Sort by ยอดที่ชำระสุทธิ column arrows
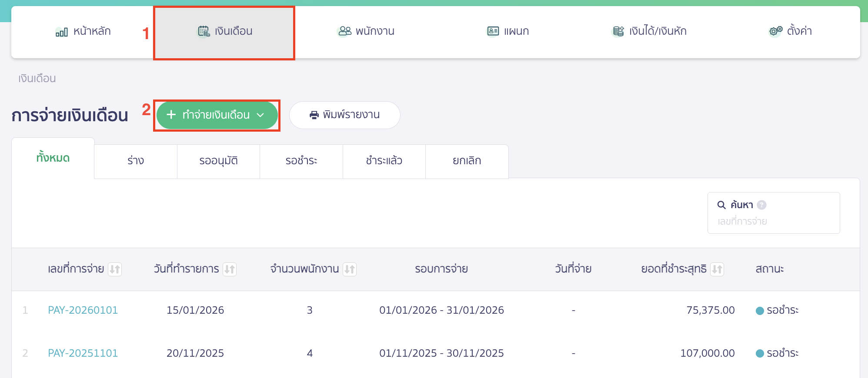Screen dimensions: 868x378 point(717,269)
